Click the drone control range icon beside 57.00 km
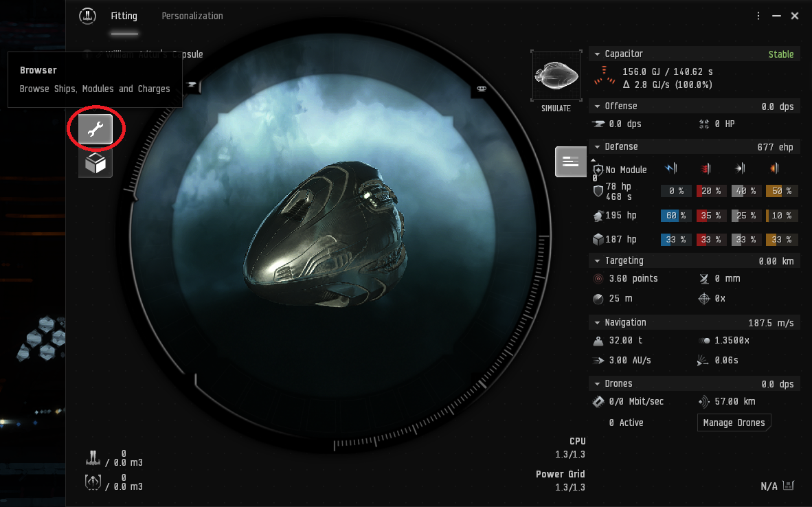This screenshot has width=812, height=507. pos(703,401)
